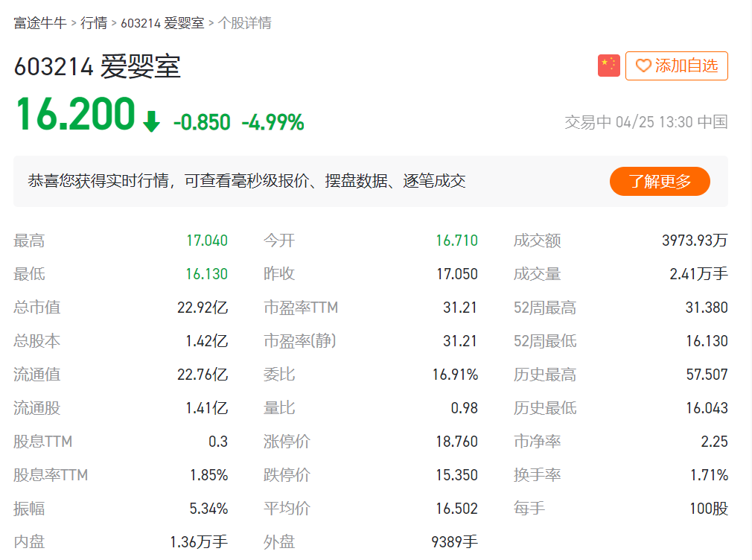Click the current price 16.200
Viewport: 752px width, 560px height.
click(x=75, y=115)
